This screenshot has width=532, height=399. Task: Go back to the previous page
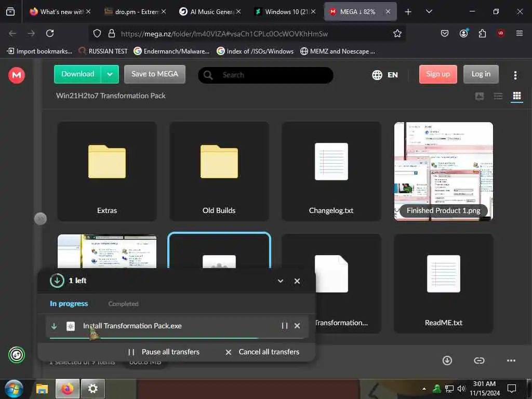coord(12,33)
